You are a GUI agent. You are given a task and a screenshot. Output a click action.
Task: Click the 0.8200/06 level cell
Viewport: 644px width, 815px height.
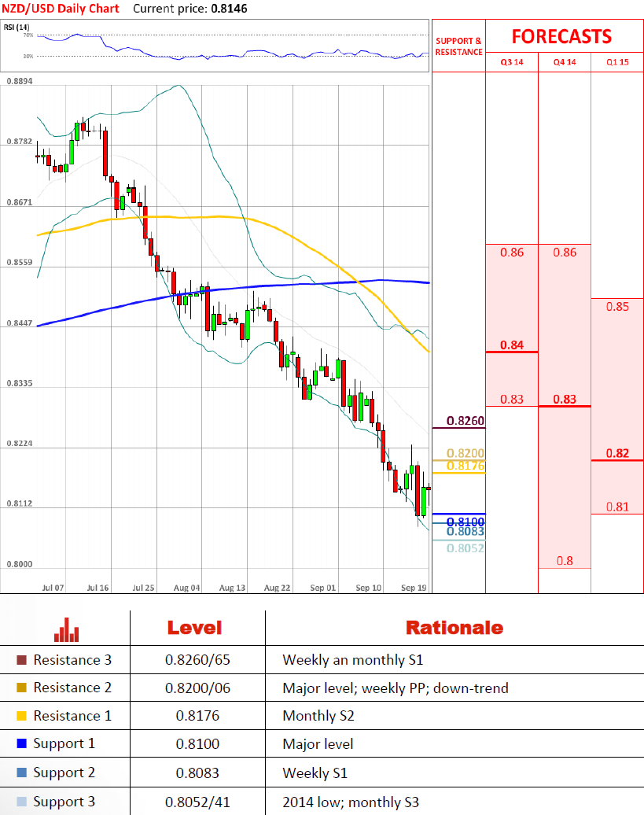pyautogui.click(x=197, y=688)
